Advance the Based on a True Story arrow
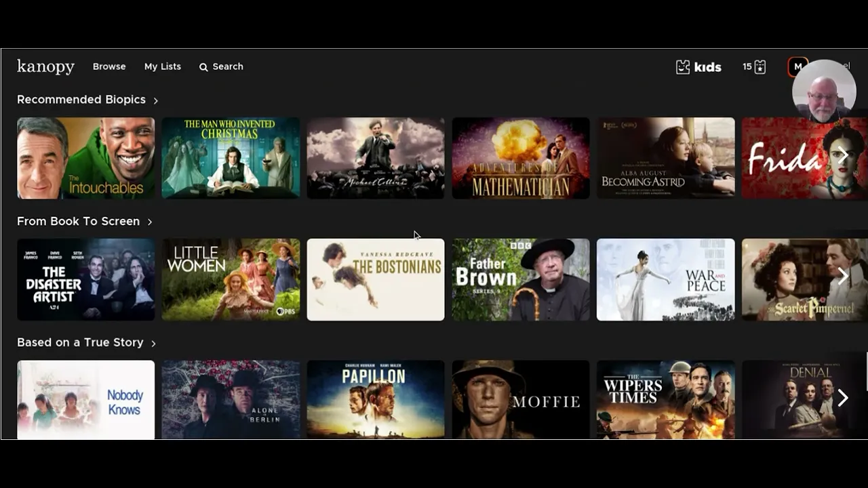This screenshot has height=488, width=868. coord(843,398)
